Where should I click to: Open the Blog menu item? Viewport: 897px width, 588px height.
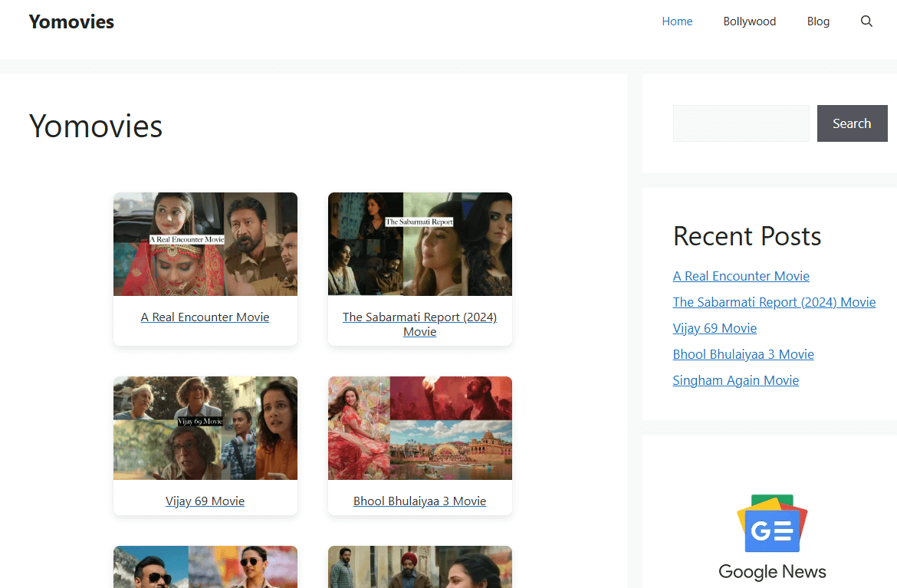pyautogui.click(x=818, y=21)
